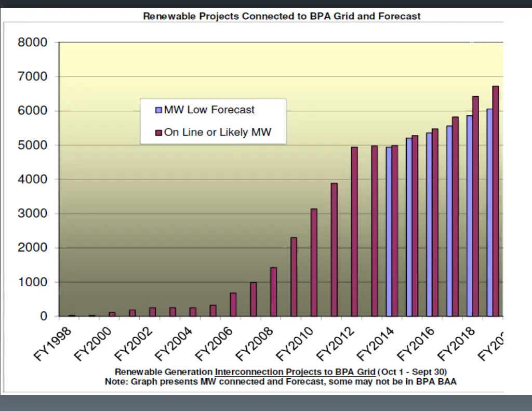Click the 7000 y-axis label
532x411 pixels.
pyautogui.click(x=33, y=76)
